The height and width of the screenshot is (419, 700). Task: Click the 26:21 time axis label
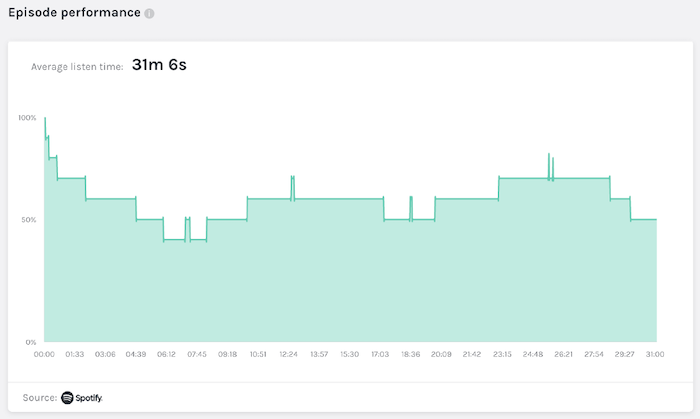[563, 354]
